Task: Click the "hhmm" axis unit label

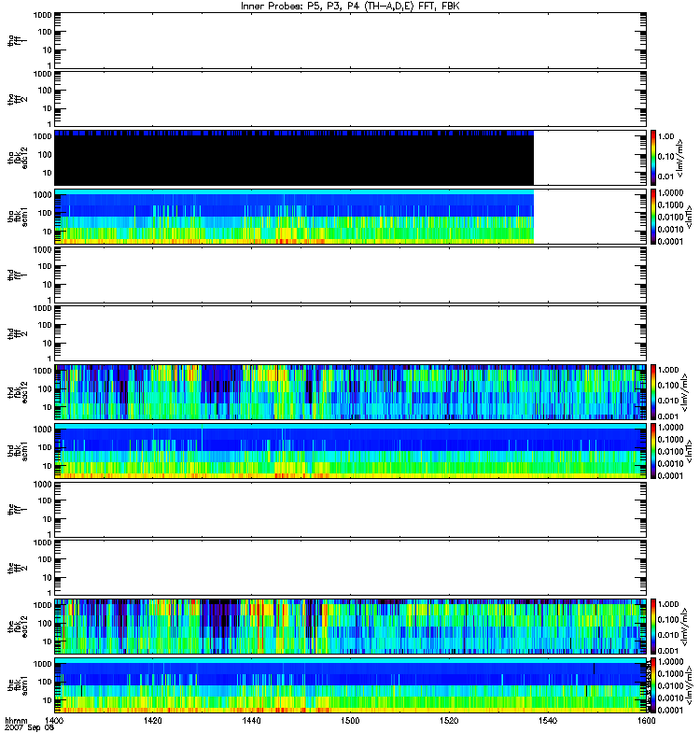Action: 16,720
